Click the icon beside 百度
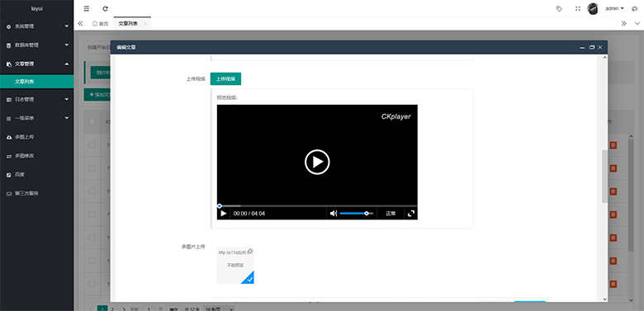Viewport: 644px width, 311px height. (9, 175)
